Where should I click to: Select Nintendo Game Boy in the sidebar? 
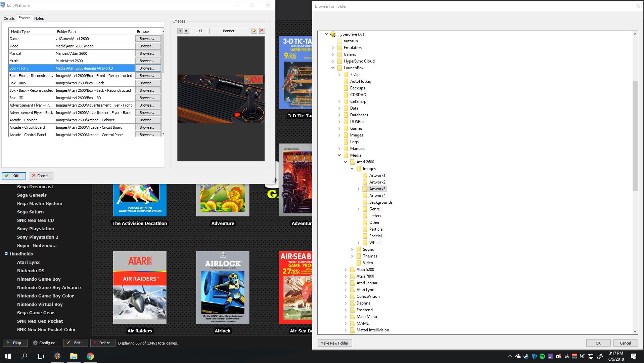tap(39, 279)
